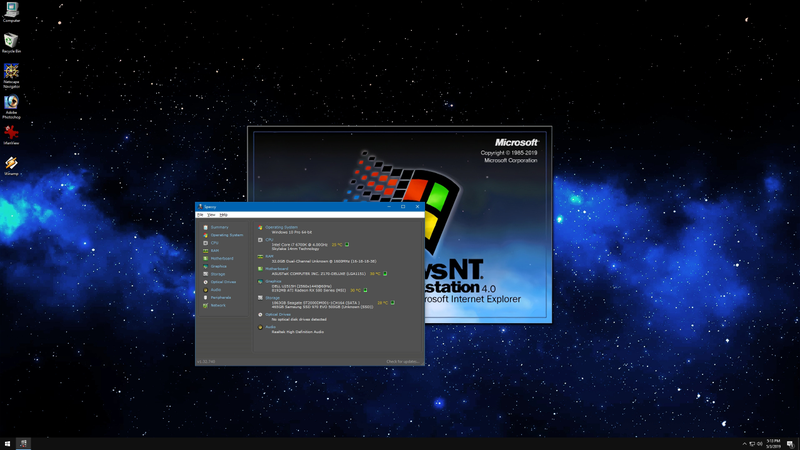Click the disc icon beside the Optical Drives summary heading
800x450 pixels.
click(260, 315)
